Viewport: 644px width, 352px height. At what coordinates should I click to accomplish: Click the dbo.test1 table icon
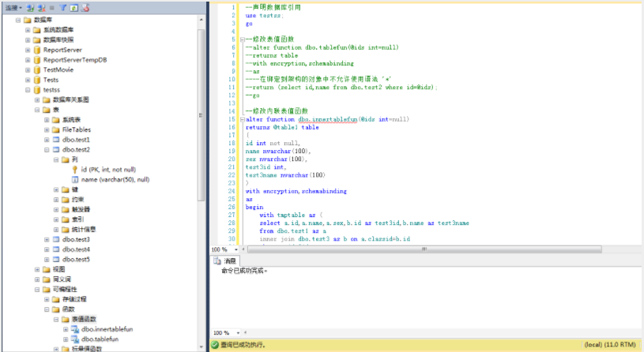(56, 140)
